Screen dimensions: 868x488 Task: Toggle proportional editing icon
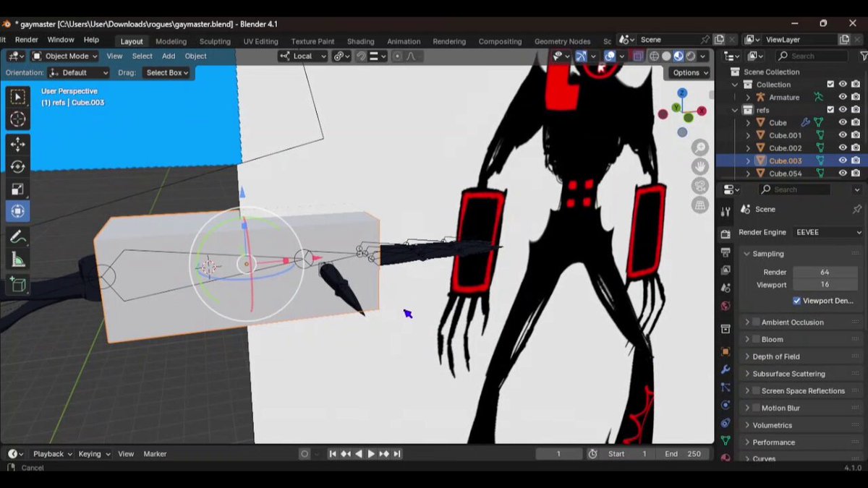pyautogui.click(x=397, y=56)
